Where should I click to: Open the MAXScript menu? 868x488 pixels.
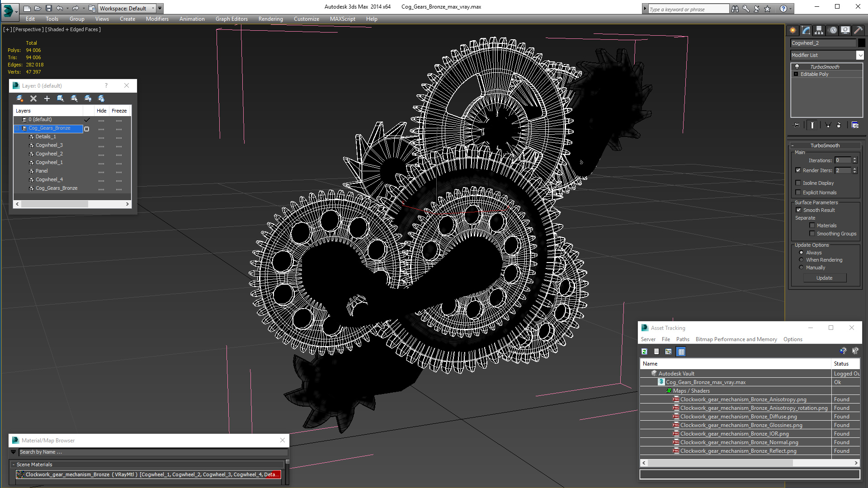(342, 19)
